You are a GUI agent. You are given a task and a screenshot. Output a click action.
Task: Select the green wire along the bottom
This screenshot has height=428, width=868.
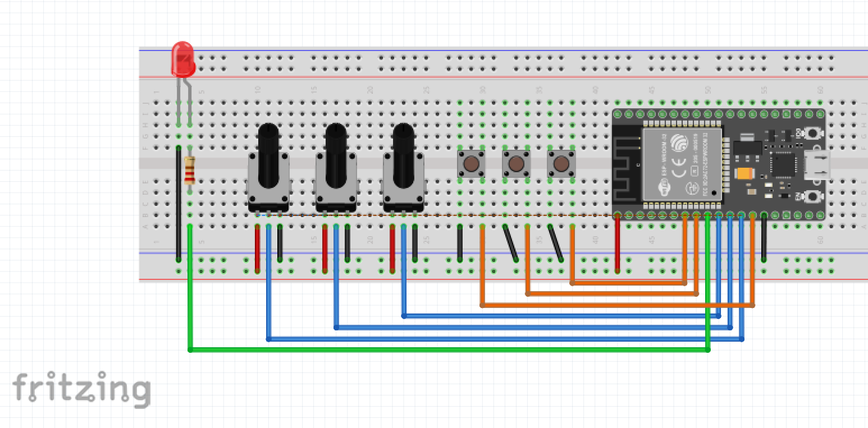tap(449, 349)
